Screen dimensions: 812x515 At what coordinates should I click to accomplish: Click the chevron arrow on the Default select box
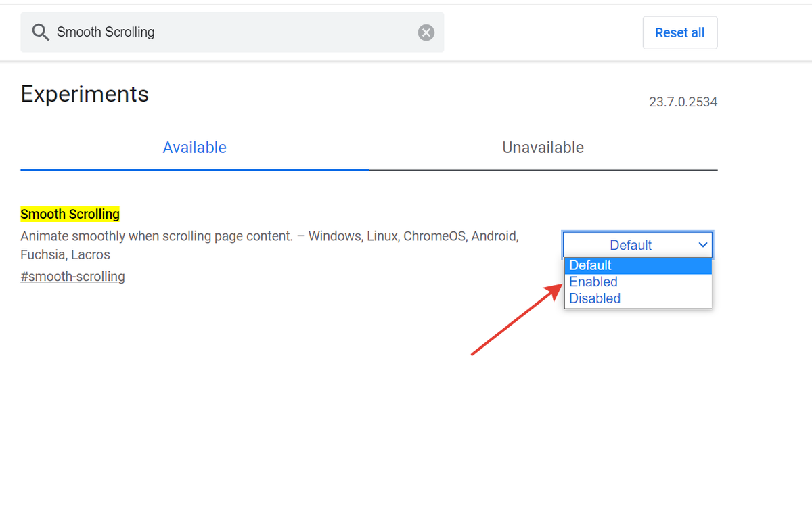[702, 245]
